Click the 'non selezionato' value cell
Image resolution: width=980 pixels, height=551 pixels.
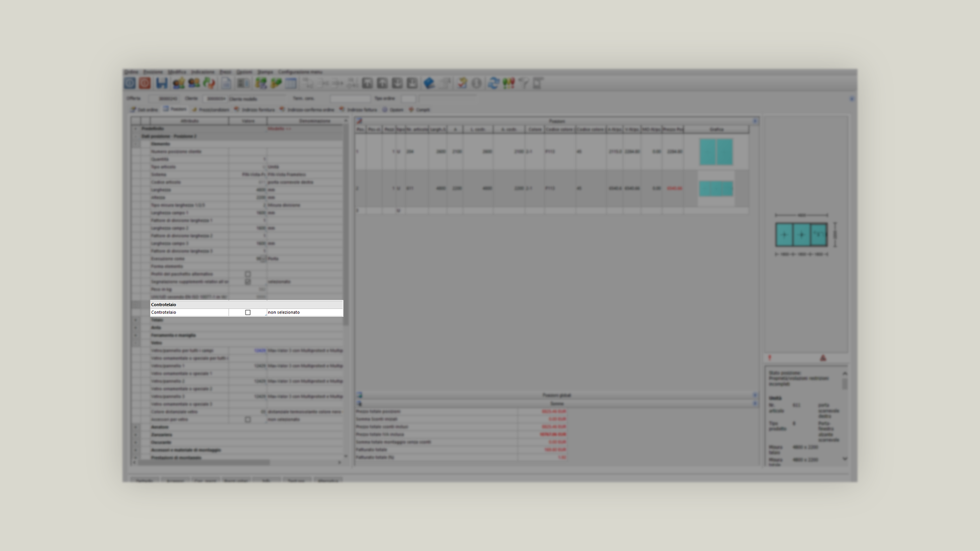pyautogui.click(x=305, y=312)
